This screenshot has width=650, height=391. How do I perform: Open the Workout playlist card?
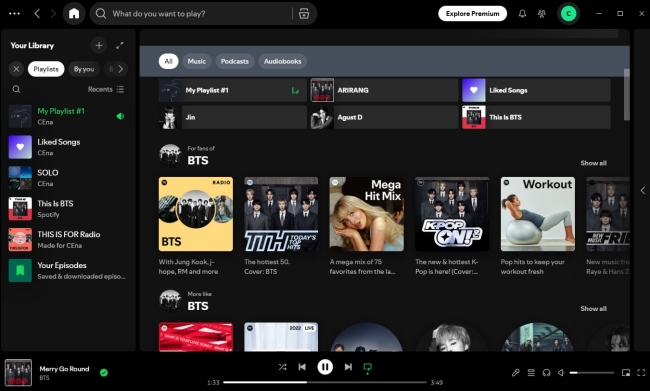[x=538, y=226]
